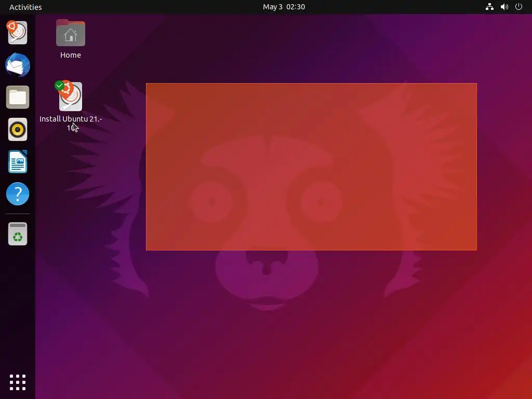The height and width of the screenshot is (399, 532).
Task: Click the network status icon
Action: click(x=489, y=7)
